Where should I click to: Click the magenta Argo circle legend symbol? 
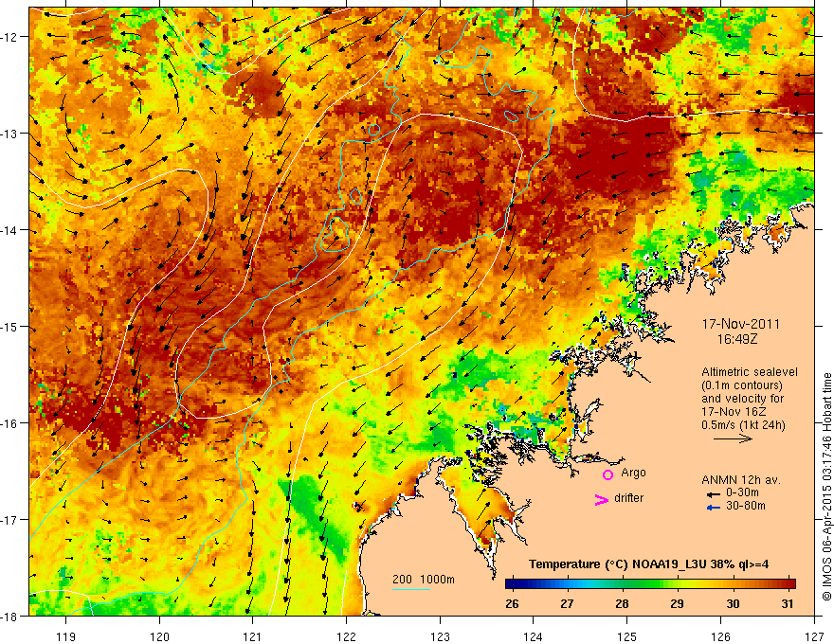(x=607, y=474)
